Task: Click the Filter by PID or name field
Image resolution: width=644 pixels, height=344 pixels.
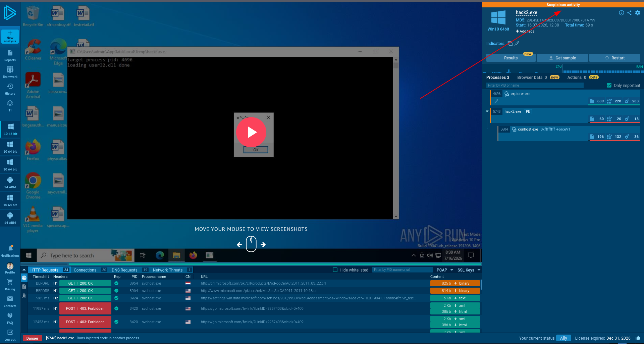Action: (x=535, y=85)
